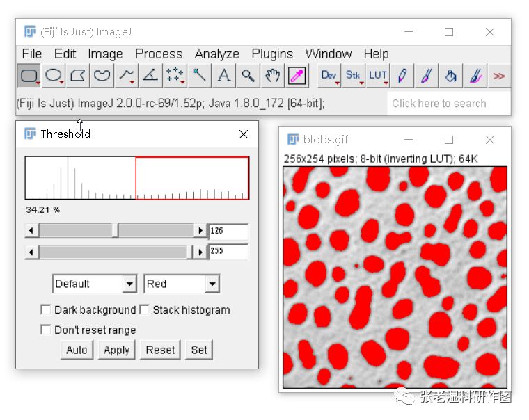Enable the Dark background checkbox
This screenshot has height=420, width=529.
pyautogui.click(x=45, y=309)
